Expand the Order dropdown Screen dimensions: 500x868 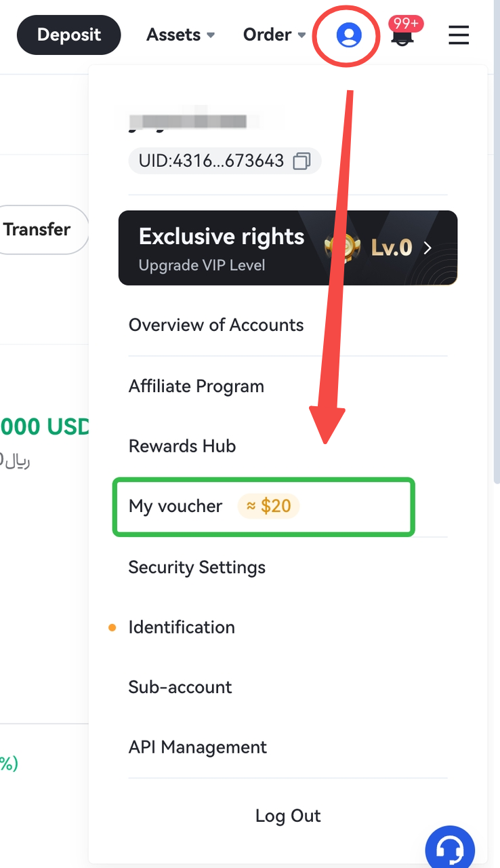point(276,35)
